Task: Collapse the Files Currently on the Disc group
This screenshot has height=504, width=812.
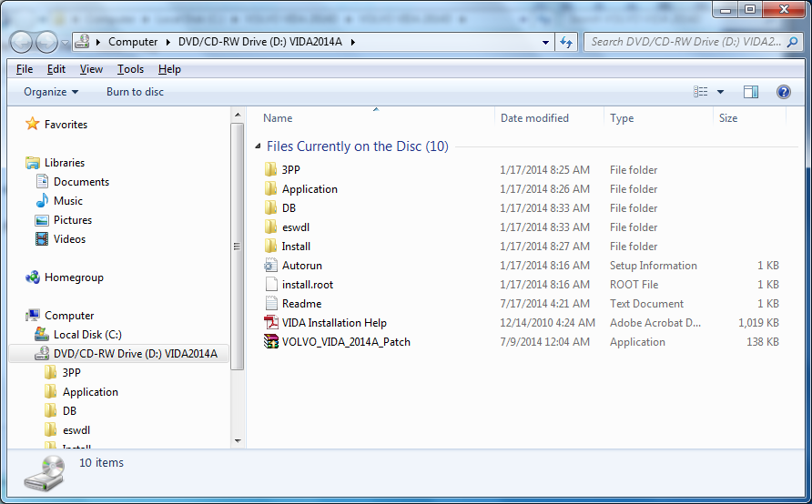Action: [258, 146]
